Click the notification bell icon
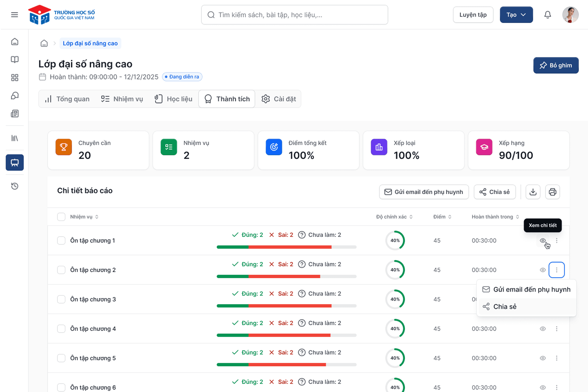588x392 pixels. [x=547, y=15]
